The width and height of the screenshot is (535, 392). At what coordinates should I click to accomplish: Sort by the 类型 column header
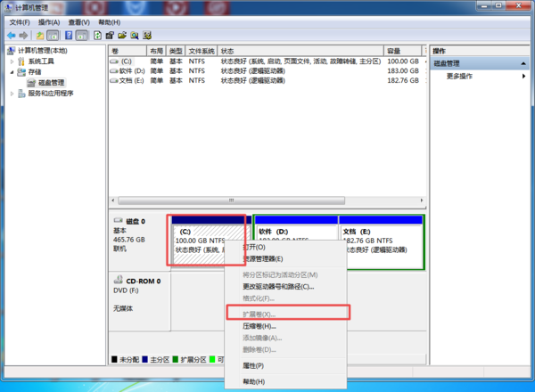point(176,51)
